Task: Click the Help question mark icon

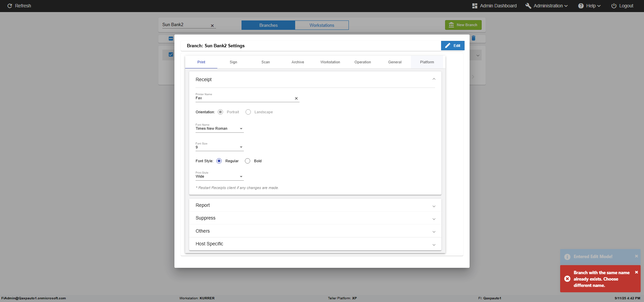Action: click(x=581, y=6)
